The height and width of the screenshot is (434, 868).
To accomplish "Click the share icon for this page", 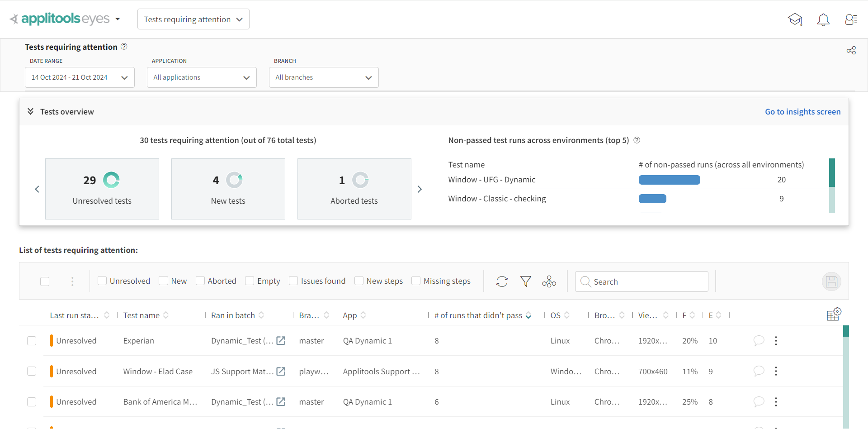I will (x=851, y=50).
